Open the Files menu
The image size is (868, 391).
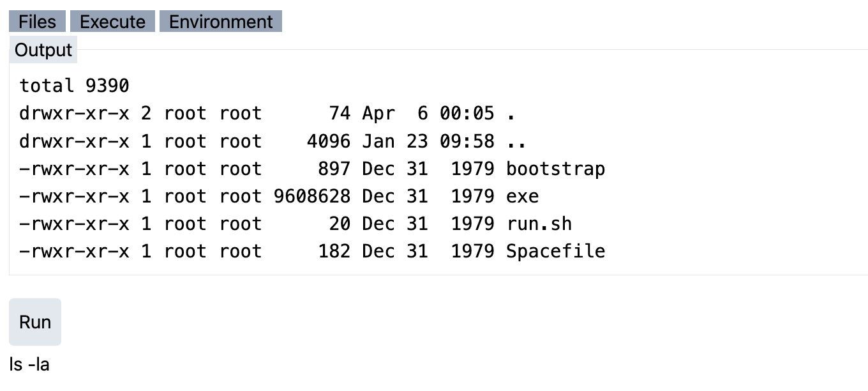(36, 21)
